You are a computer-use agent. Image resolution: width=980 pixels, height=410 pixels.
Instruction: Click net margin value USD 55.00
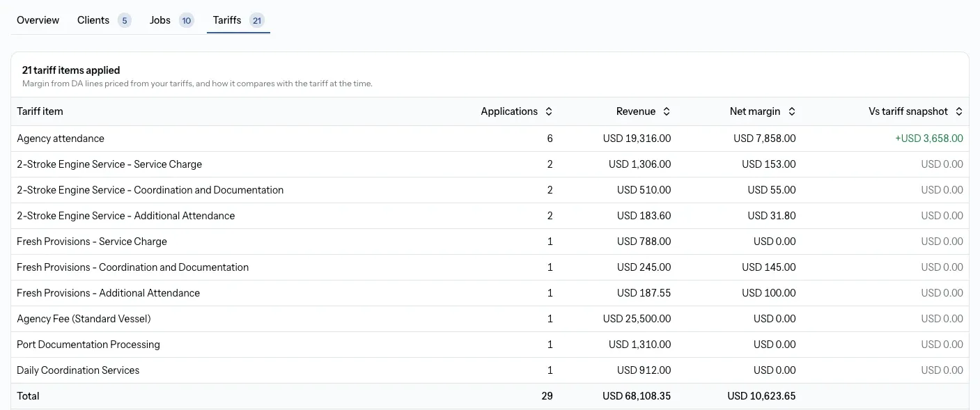pyautogui.click(x=772, y=190)
